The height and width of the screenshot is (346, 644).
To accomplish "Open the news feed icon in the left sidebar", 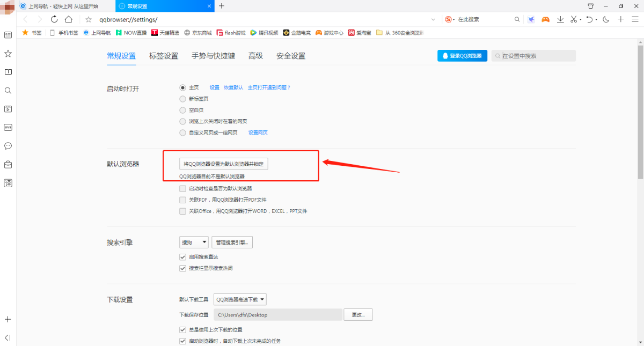I will (8, 35).
